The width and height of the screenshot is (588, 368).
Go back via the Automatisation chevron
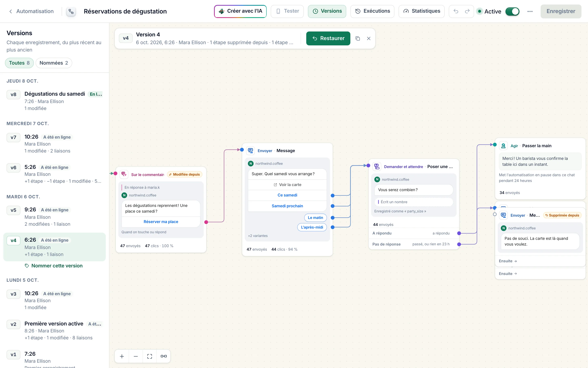(x=10, y=11)
